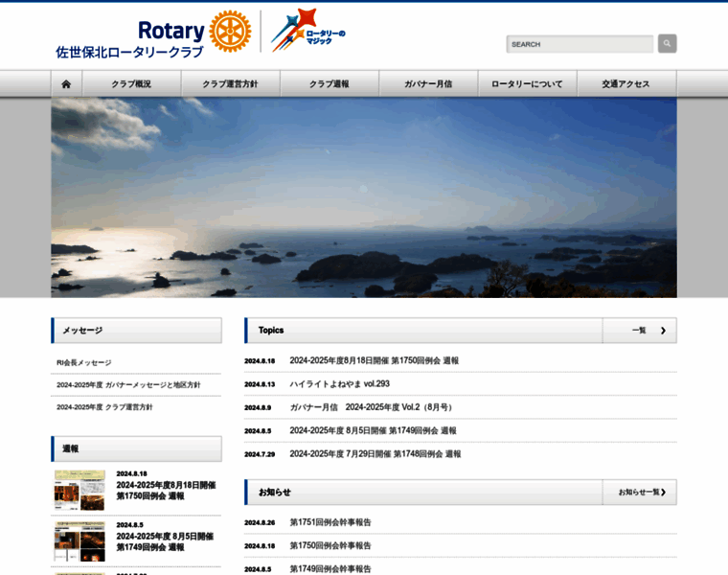This screenshot has height=575, width=728.
Task: Open the クラブ運営方針 menu item
Action: tap(230, 84)
